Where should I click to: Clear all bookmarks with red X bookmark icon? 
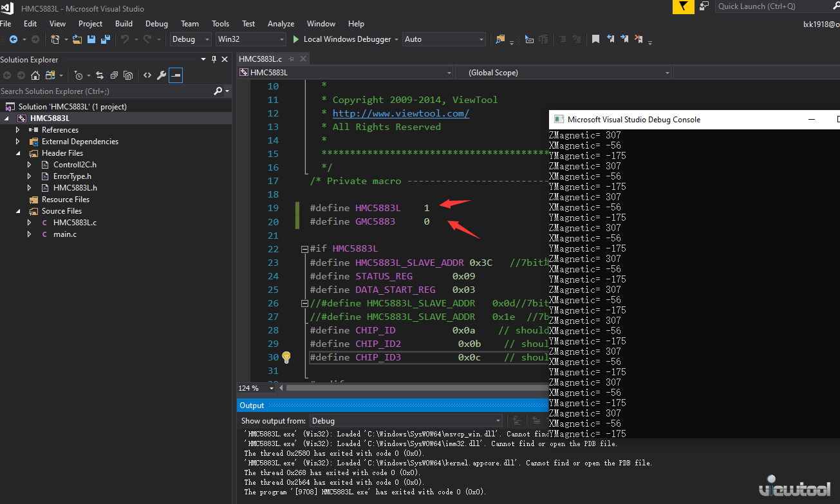639,39
